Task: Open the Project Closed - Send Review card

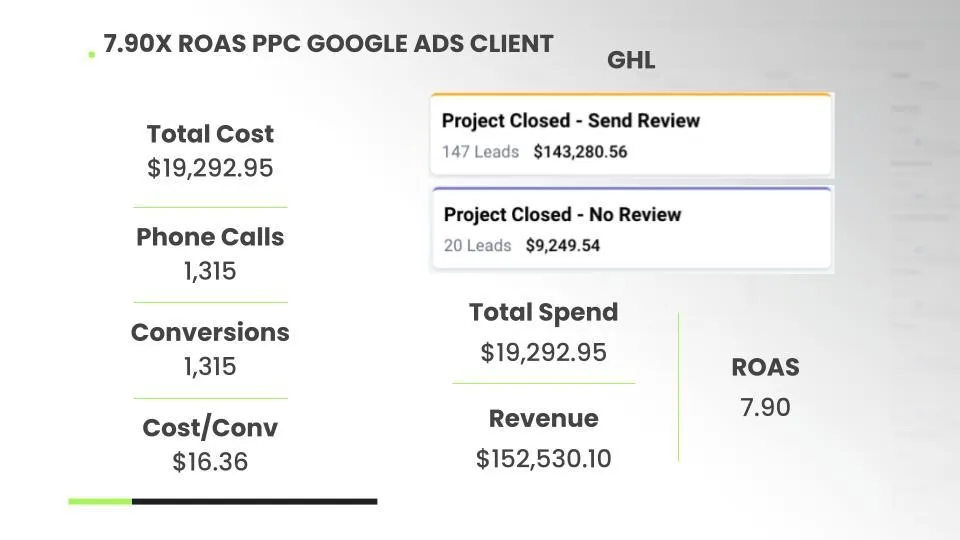Action: [x=631, y=135]
